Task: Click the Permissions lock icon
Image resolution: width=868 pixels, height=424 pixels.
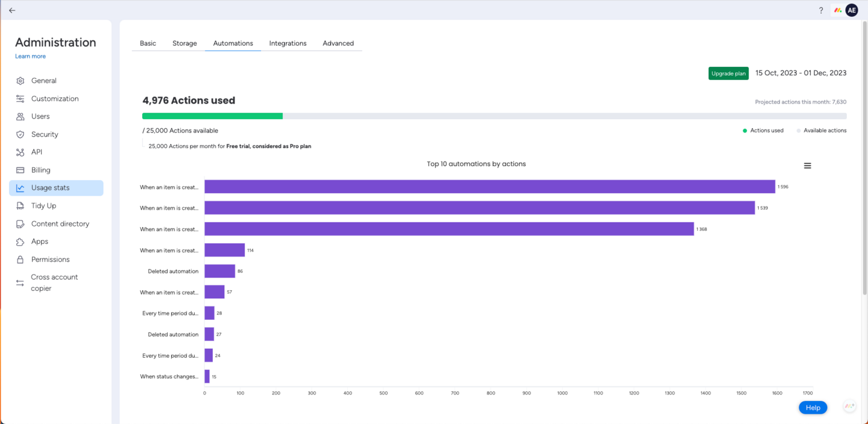Action: click(x=20, y=260)
